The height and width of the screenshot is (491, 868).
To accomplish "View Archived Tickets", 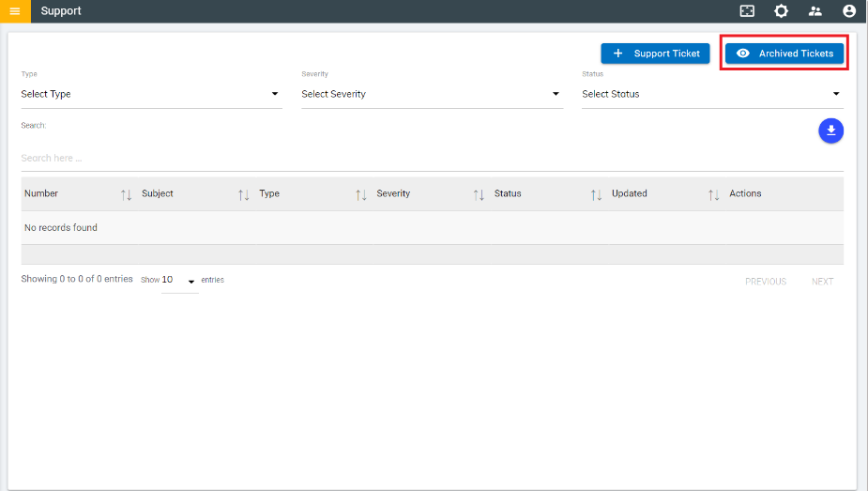I will pos(785,54).
